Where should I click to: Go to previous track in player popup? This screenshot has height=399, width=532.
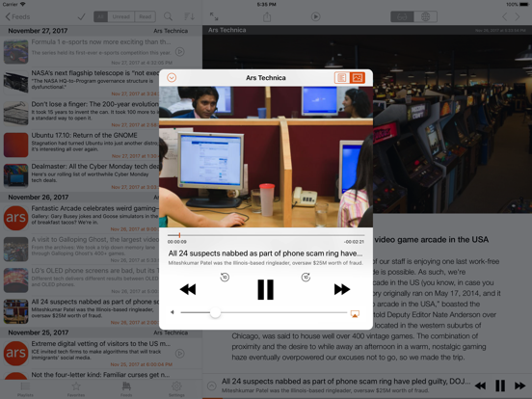tap(188, 289)
